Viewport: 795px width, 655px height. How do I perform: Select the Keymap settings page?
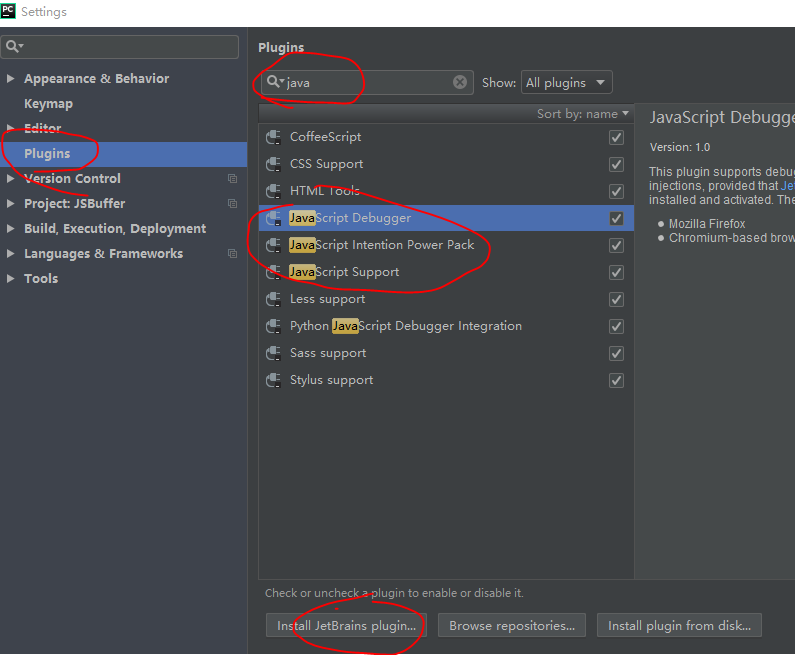click(49, 103)
